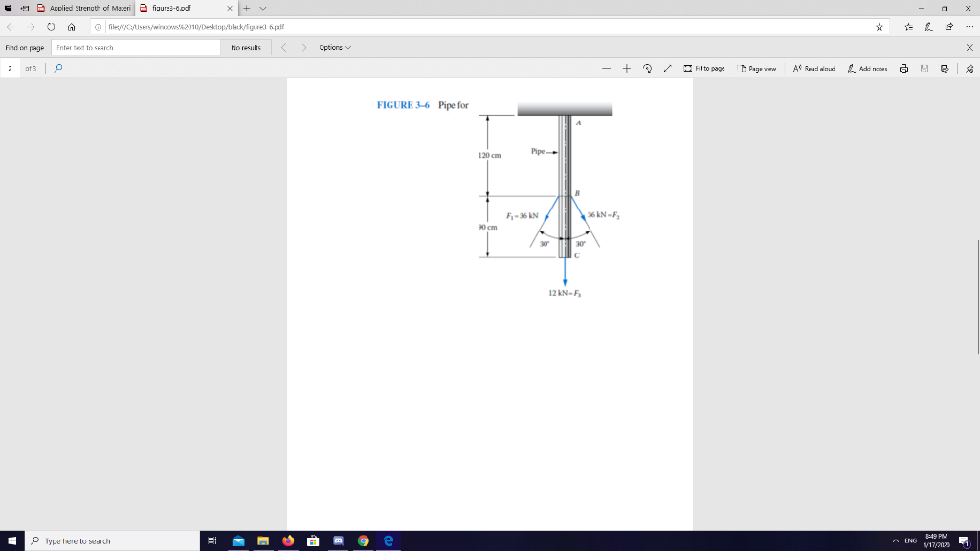Screen dimensions: 980x551
Task: Click the '120 cm' dimension label
Action: click(489, 155)
